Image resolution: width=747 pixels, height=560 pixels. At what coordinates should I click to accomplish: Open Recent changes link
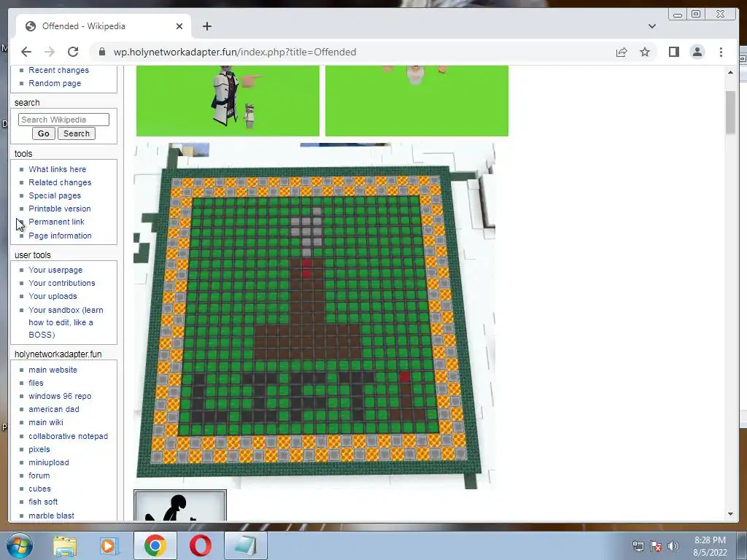coord(58,70)
